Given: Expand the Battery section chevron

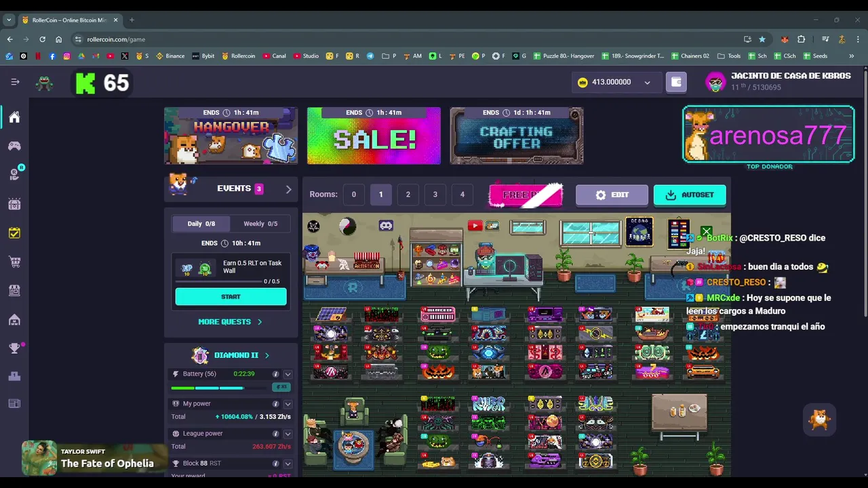Looking at the screenshot, I should 288,374.
